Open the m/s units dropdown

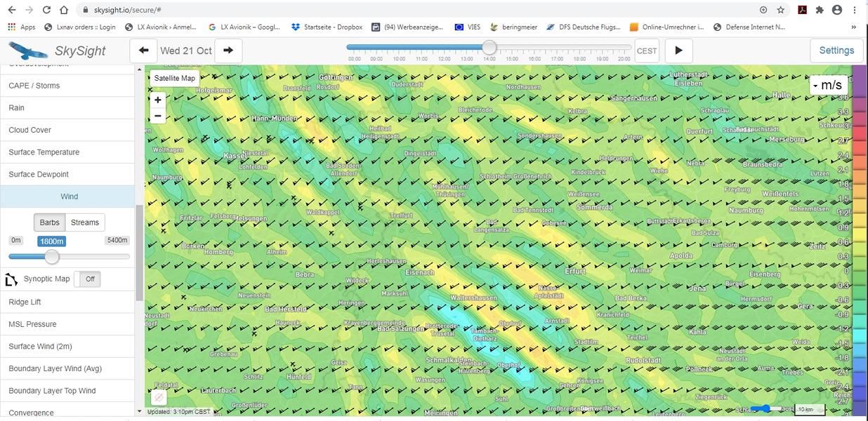pyautogui.click(x=827, y=85)
